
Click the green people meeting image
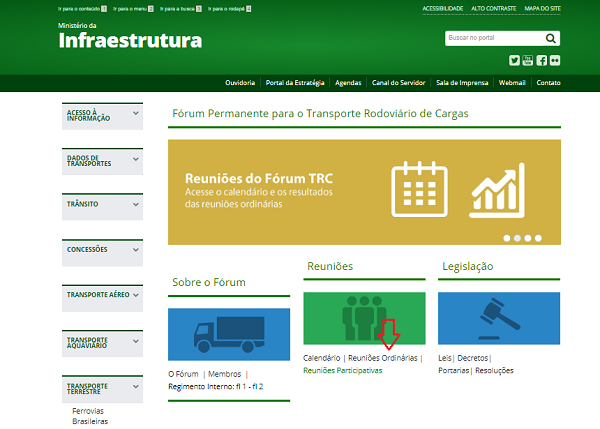pos(363,318)
